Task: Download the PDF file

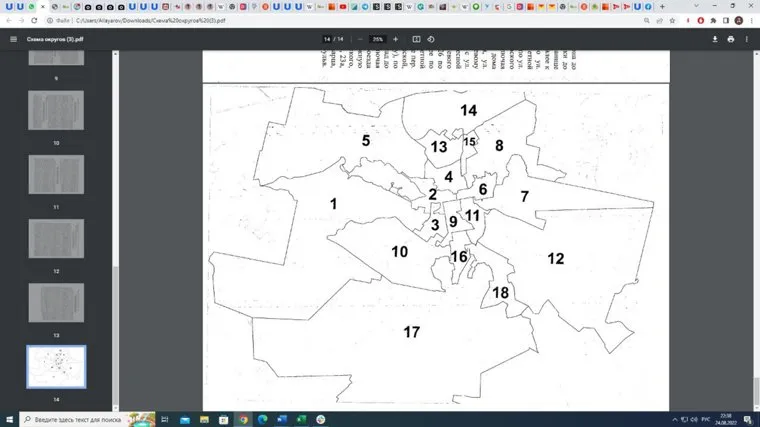Action: (715, 39)
